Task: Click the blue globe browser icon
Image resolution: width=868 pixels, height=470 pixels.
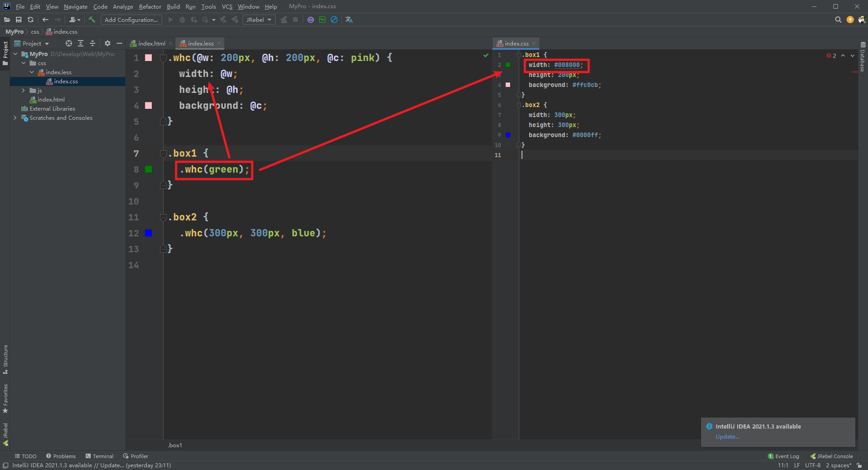Action: 310,20
